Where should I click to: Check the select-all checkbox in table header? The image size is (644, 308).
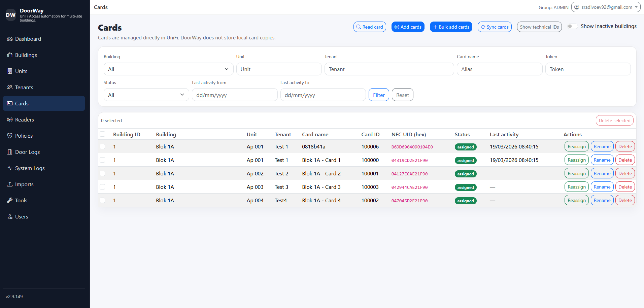(102, 134)
